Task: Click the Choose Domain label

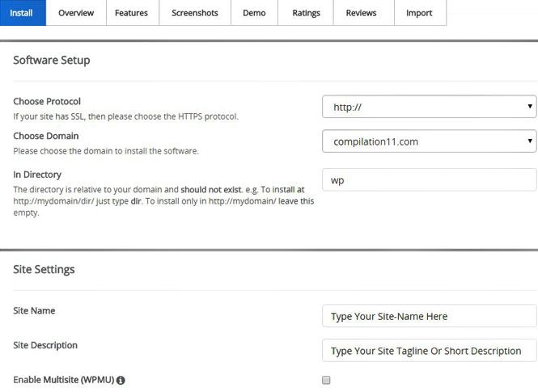Action: (45, 137)
